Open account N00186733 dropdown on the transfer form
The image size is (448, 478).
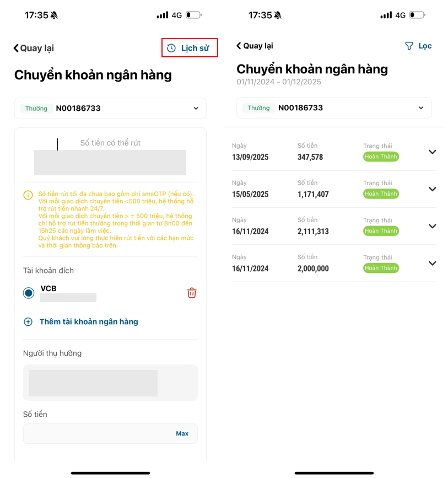point(196,109)
